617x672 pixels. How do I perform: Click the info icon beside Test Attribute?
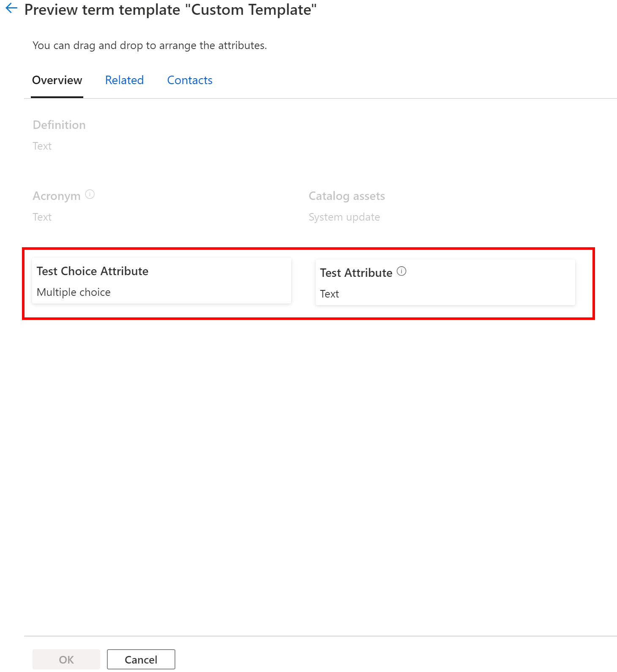click(401, 271)
